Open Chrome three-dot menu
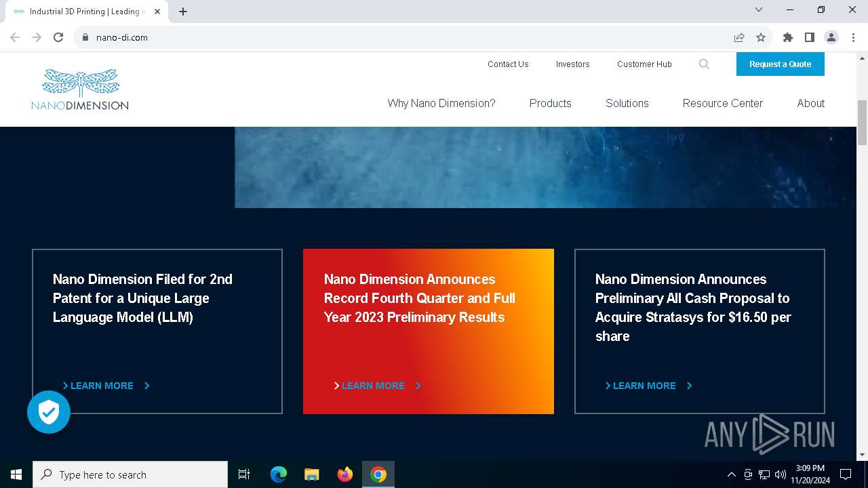The height and width of the screenshot is (488, 868). pyautogui.click(x=853, y=37)
